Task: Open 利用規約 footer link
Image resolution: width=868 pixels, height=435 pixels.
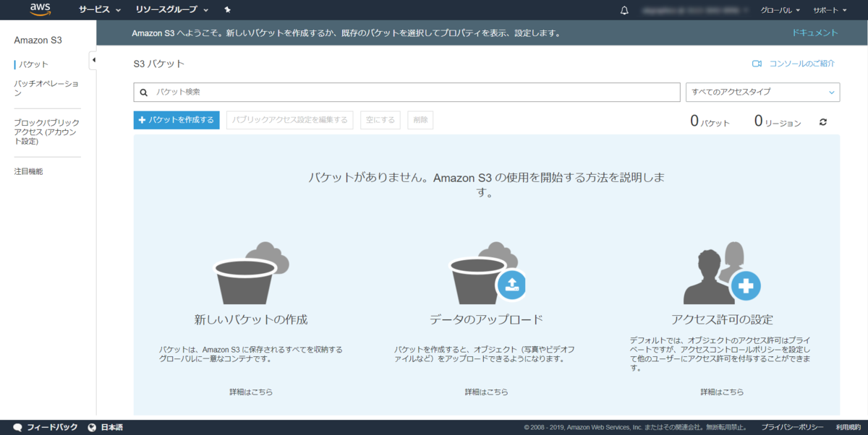Action: [x=848, y=428]
